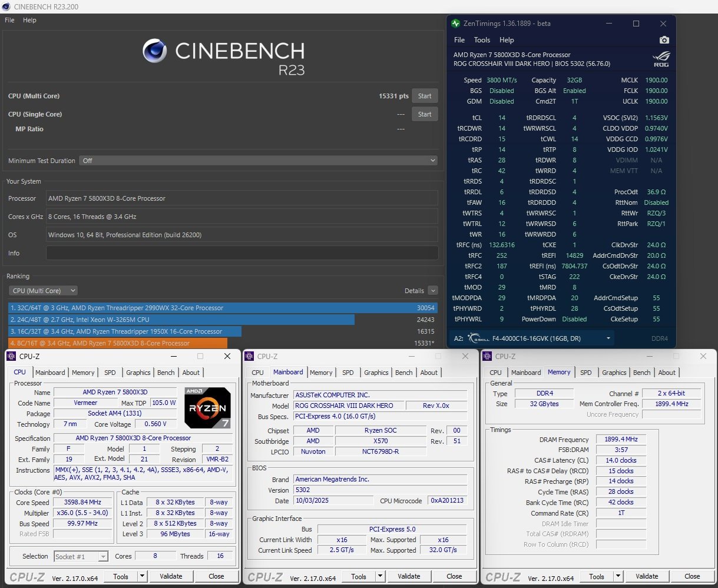Switch to Bench tab in CPU-Z CPU window
Screen dimensions: 718x588
(166, 373)
